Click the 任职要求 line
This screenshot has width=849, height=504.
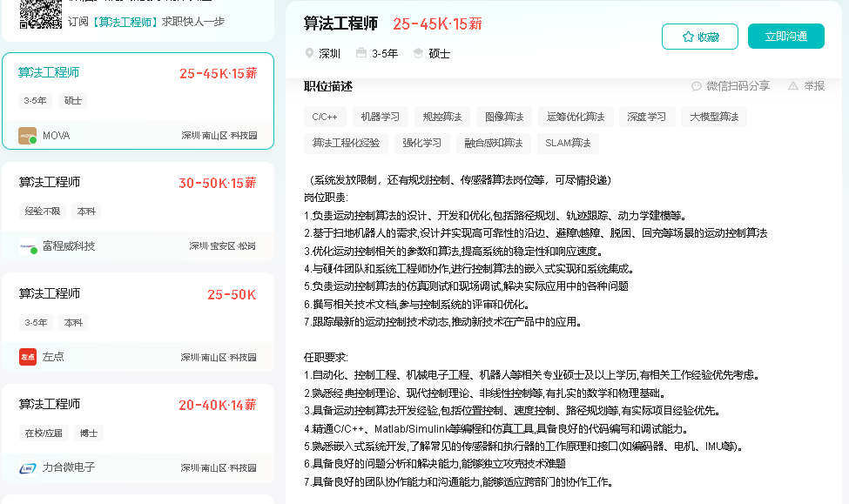click(326, 357)
